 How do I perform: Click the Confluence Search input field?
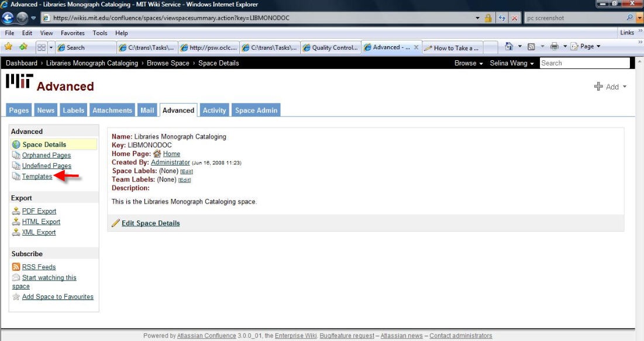pyautogui.click(x=584, y=63)
